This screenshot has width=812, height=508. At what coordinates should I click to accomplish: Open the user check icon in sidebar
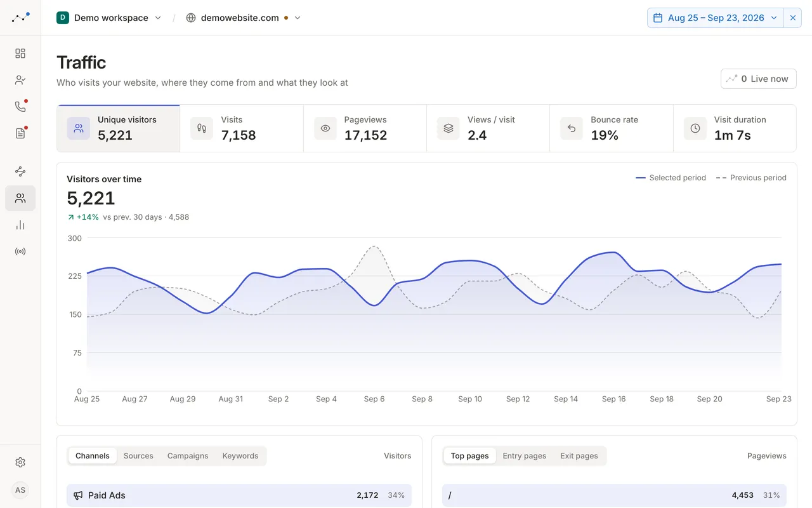click(x=20, y=80)
